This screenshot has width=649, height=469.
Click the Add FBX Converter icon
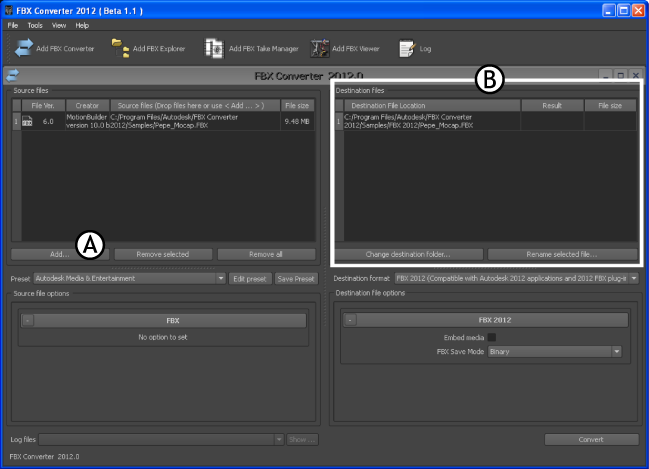coord(24,48)
